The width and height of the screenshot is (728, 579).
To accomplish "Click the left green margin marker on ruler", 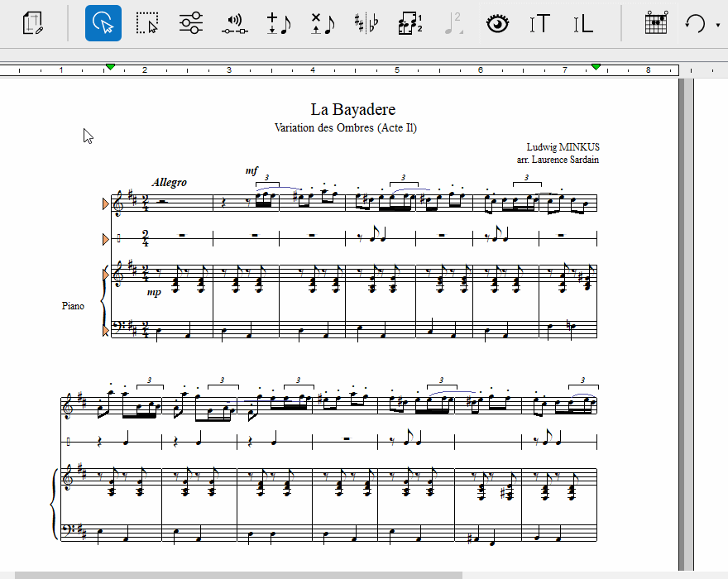I will click(110, 67).
